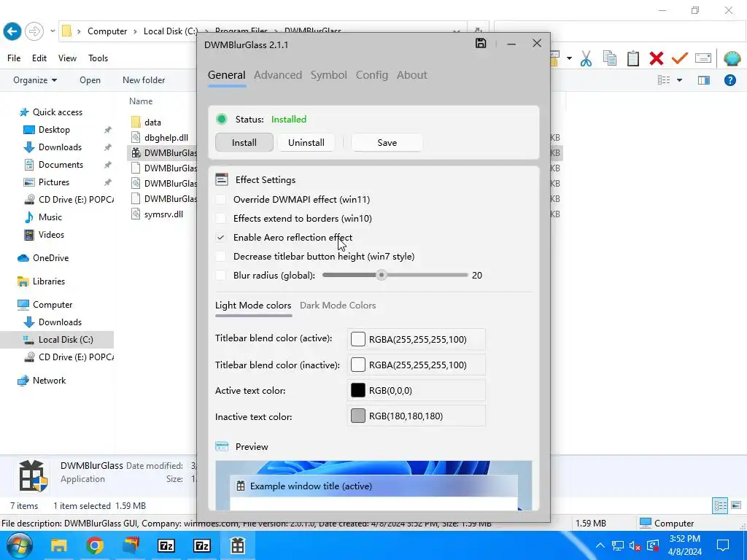The image size is (747, 560).
Task: Select the symsrv.dll file
Action: coord(163,214)
